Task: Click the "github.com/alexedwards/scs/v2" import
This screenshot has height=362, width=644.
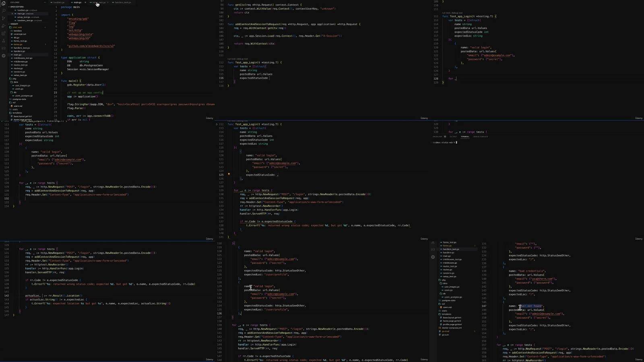Action: [91, 46]
